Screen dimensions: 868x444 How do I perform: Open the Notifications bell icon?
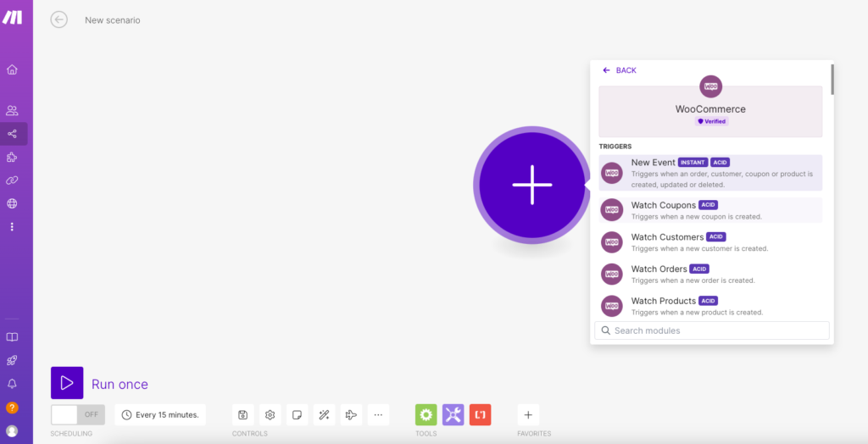pos(12,384)
